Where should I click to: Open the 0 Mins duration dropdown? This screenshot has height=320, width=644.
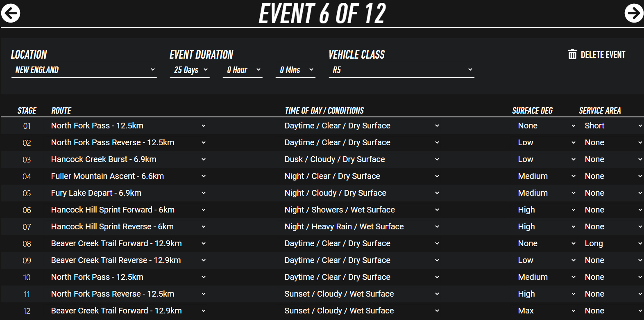click(x=295, y=70)
